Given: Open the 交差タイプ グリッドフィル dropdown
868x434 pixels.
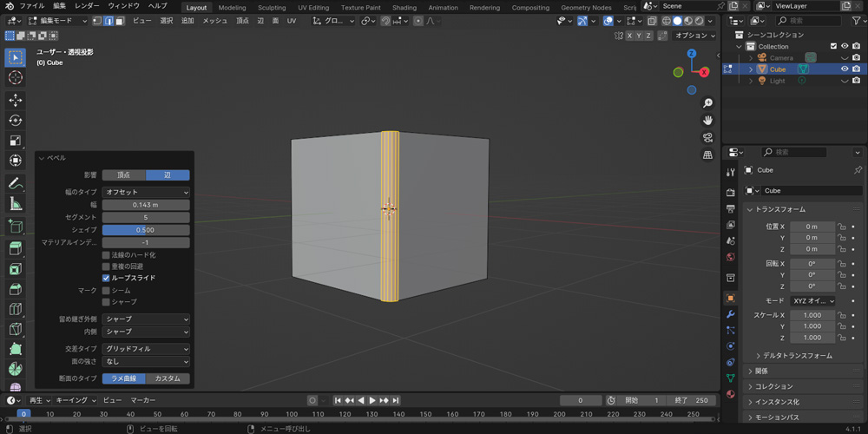Looking at the screenshot, I should tap(146, 349).
